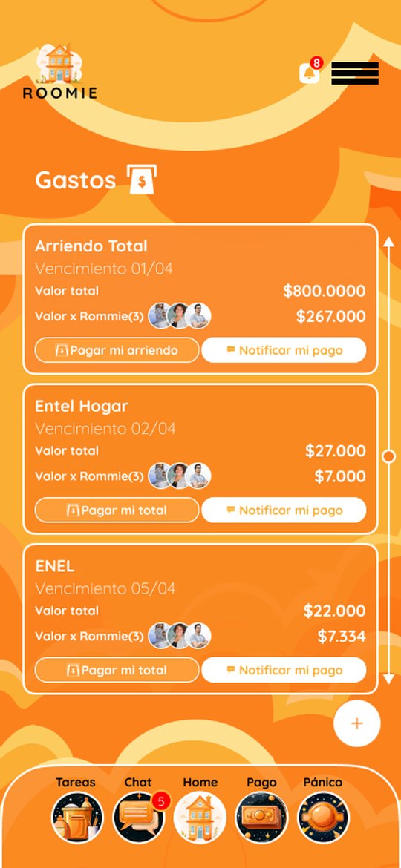Click the Gastos payment icon beside title
Screen dimensions: 401x868
pyautogui.click(x=142, y=180)
